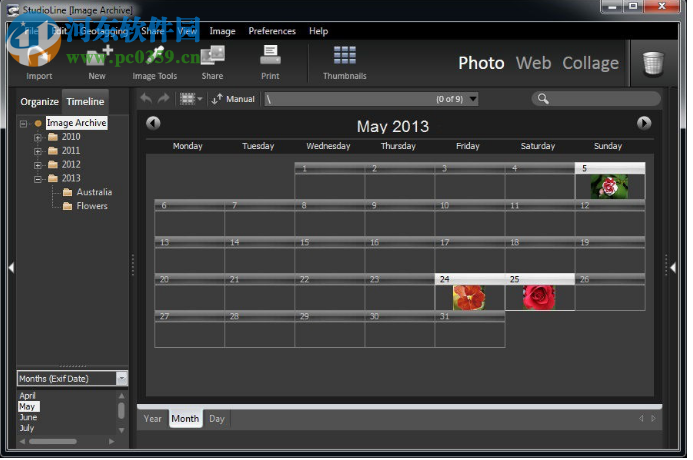Click months list scroll up arrow

click(122, 396)
